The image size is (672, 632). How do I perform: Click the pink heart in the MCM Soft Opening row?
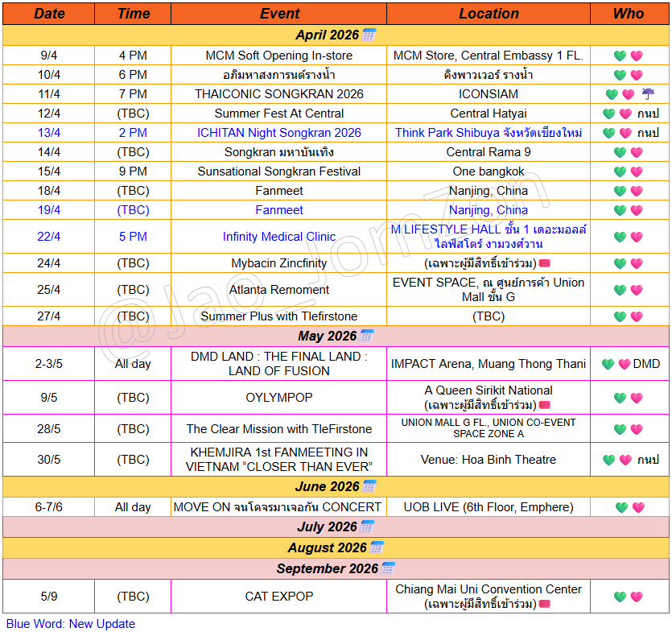pyautogui.click(x=637, y=56)
